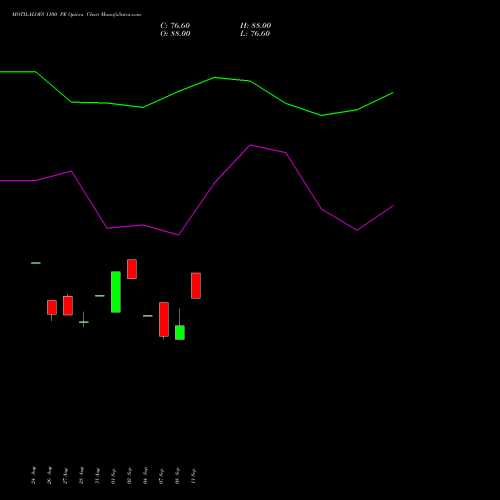Viewport: 500px width, 500px height.
Task: Click the MOTILALOFS chart title text
Action: point(76,15)
